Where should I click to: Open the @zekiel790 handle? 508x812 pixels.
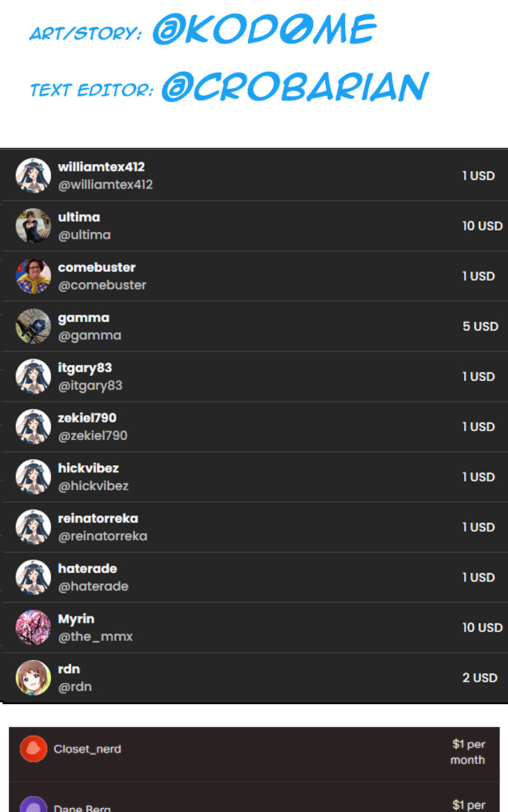93,436
